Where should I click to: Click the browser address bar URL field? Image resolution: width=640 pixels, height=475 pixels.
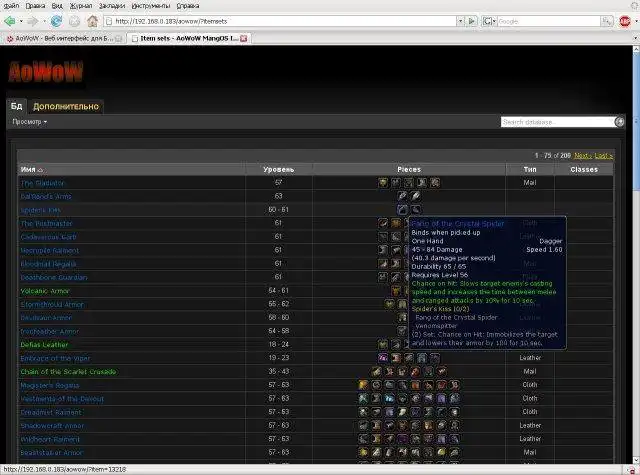tap(280, 21)
